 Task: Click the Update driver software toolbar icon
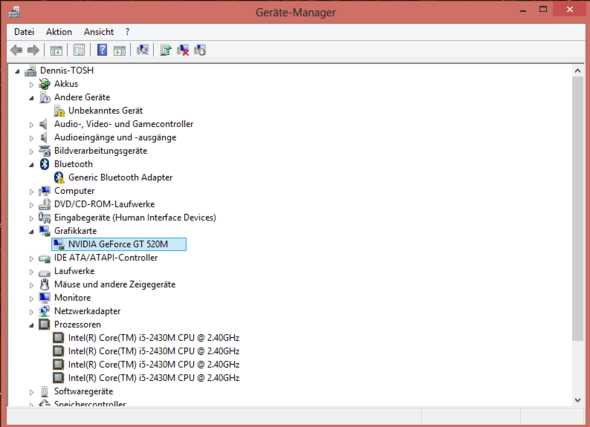tap(166, 50)
